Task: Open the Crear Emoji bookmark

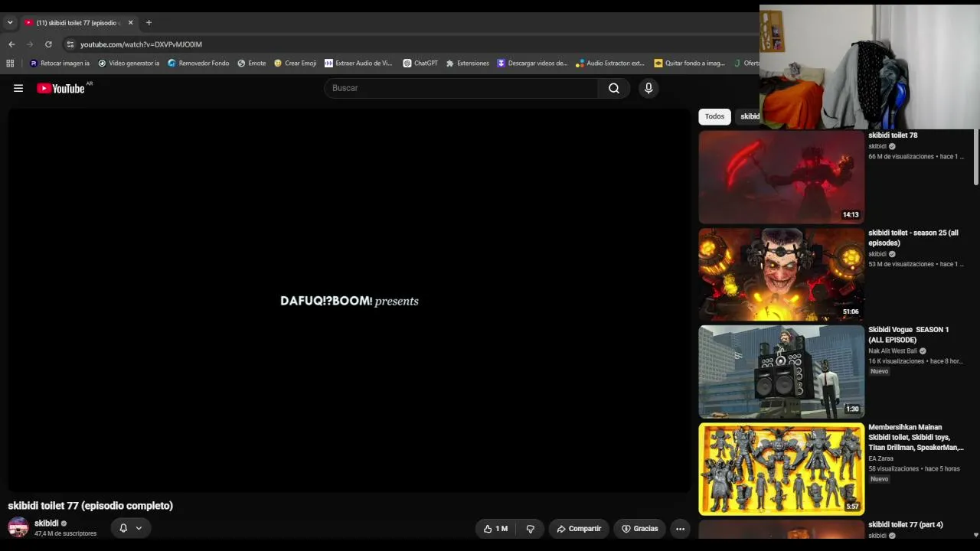Action: pos(295,64)
